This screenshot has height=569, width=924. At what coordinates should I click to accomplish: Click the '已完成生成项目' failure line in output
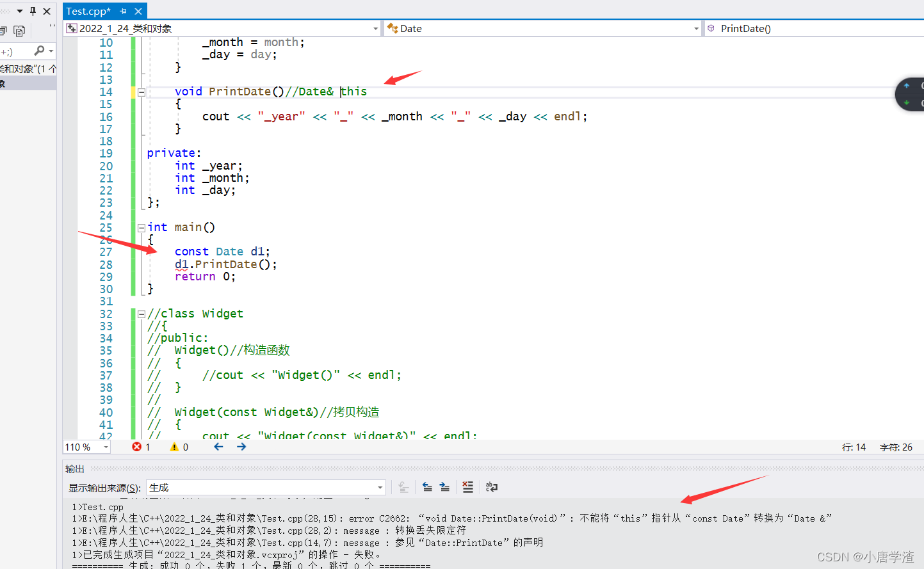click(226, 555)
